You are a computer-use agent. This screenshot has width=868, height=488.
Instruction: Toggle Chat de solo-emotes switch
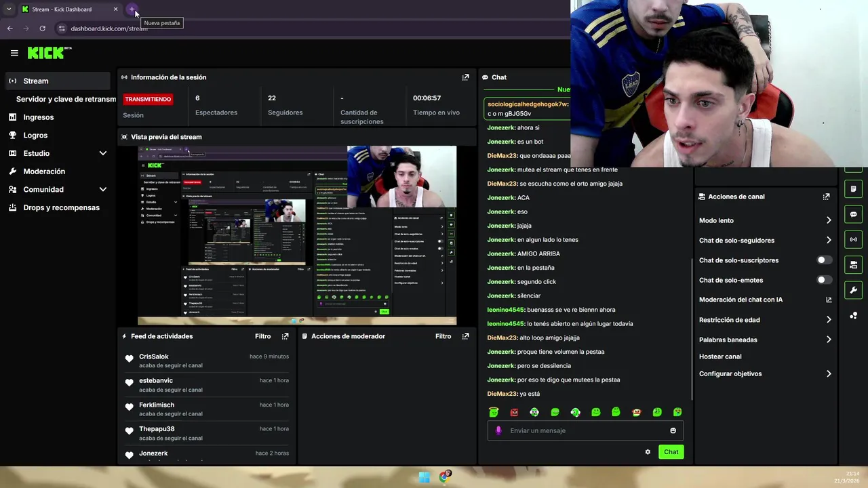824,280
